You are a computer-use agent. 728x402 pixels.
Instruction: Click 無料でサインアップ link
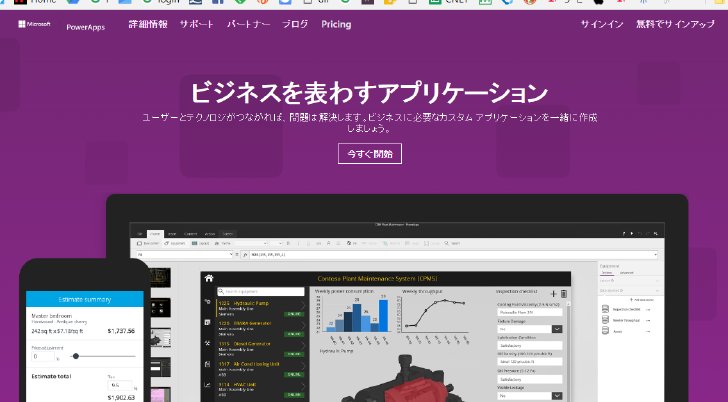click(676, 24)
